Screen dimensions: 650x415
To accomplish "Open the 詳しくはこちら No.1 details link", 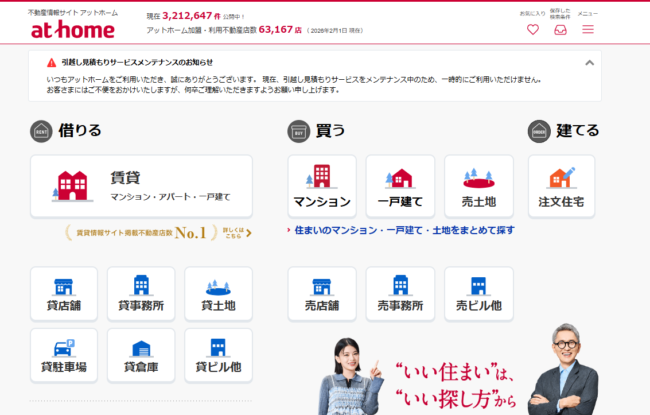I will [237, 233].
